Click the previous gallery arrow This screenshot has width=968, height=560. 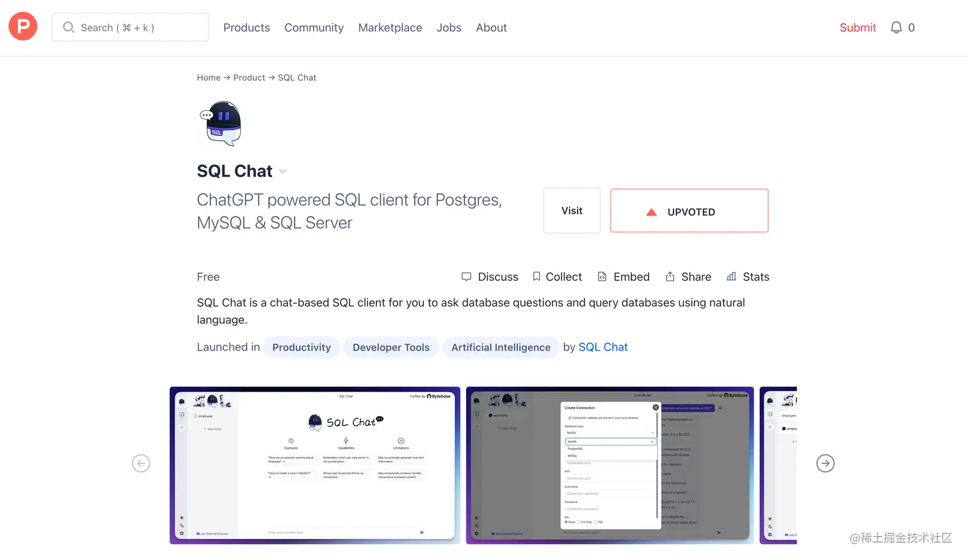[x=141, y=463]
